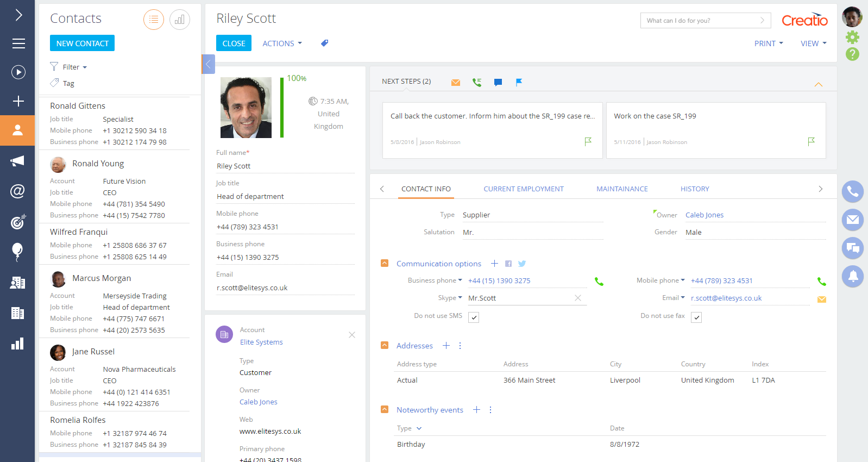The width and height of the screenshot is (868, 462).
Task: Expand the Actions dropdown
Action: pyautogui.click(x=282, y=43)
